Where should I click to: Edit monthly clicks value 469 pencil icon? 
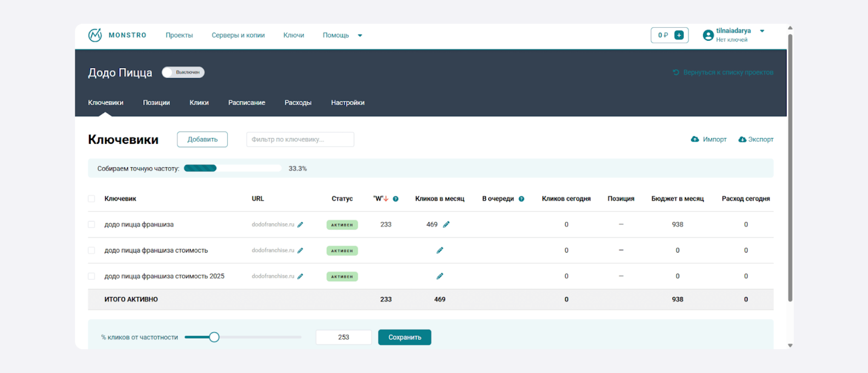coord(446,225)
